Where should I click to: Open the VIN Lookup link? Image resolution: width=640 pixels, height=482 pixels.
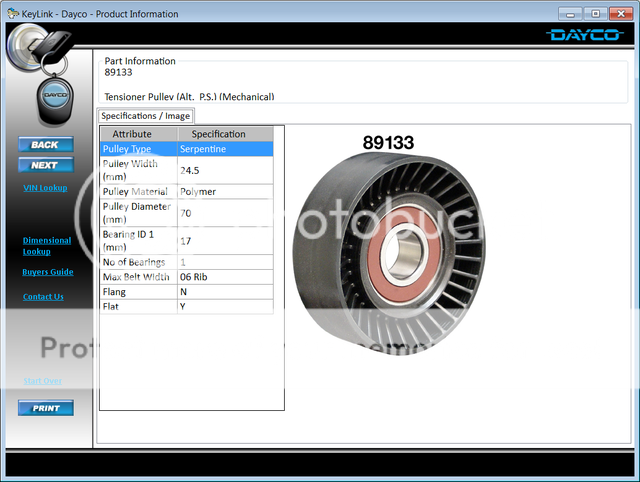tap(45, 188)
